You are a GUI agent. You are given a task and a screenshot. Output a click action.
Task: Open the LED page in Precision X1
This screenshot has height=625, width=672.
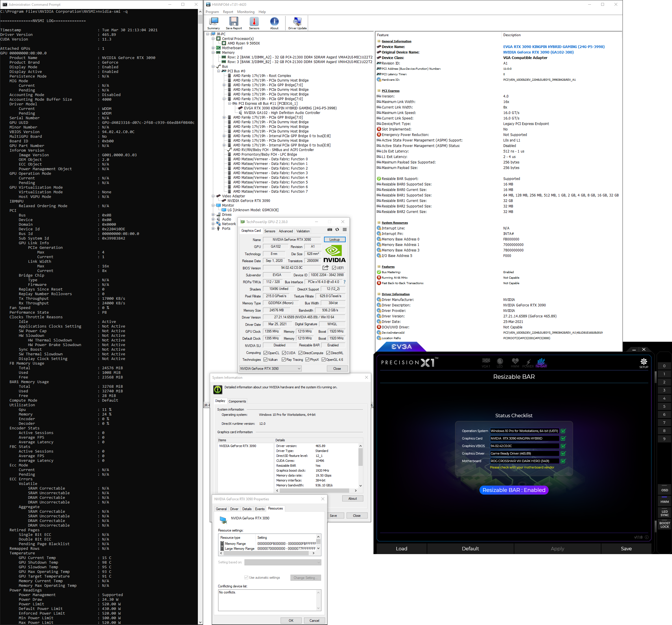(500, 363)
